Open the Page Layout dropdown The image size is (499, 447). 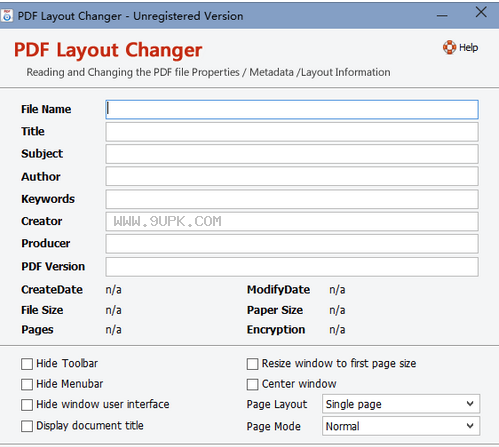tap(401, 404)
